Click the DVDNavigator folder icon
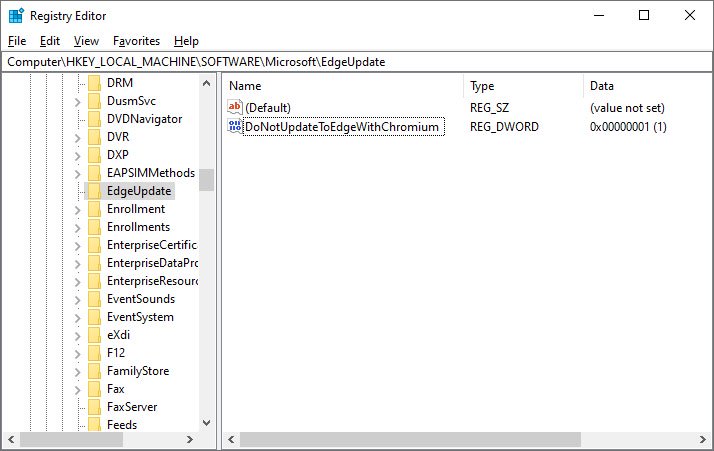Viewport: 714px width, 451px height. pyautogui.click(x=94, y=119)
